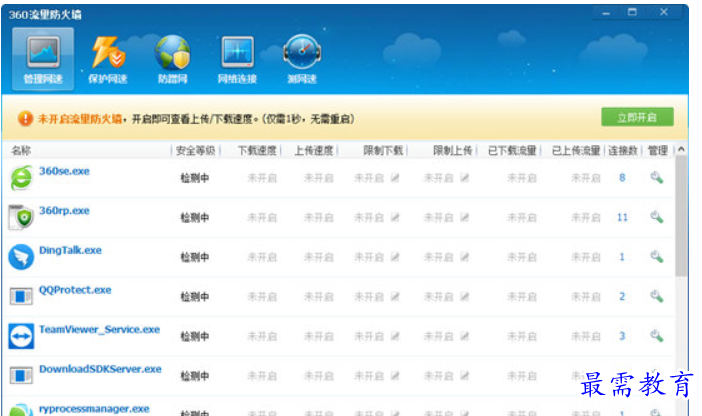The image size is (702, 416).
Task: Open the manage magnifier for DingTalk.exe
Action: pos(656,257)
